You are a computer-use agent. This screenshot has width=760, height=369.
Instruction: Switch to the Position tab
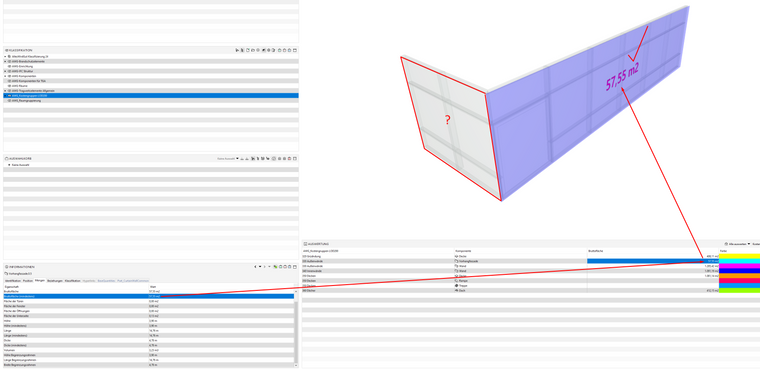pos(28,281)
